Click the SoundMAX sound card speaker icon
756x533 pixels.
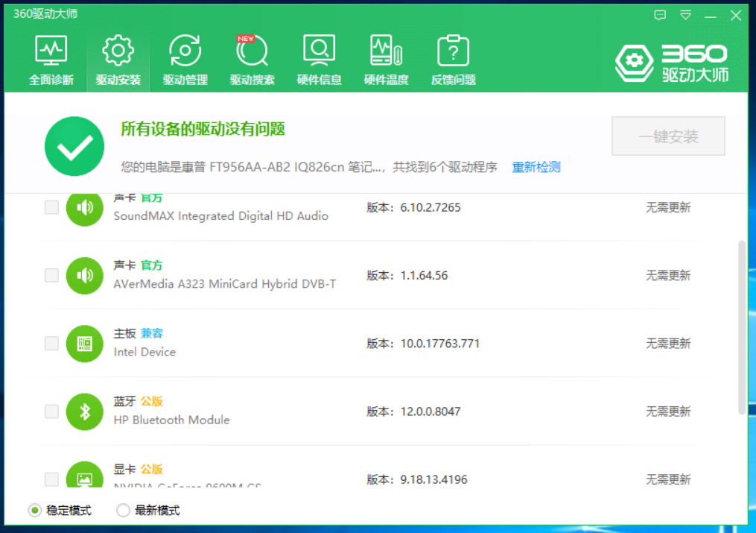coord(85,208)
